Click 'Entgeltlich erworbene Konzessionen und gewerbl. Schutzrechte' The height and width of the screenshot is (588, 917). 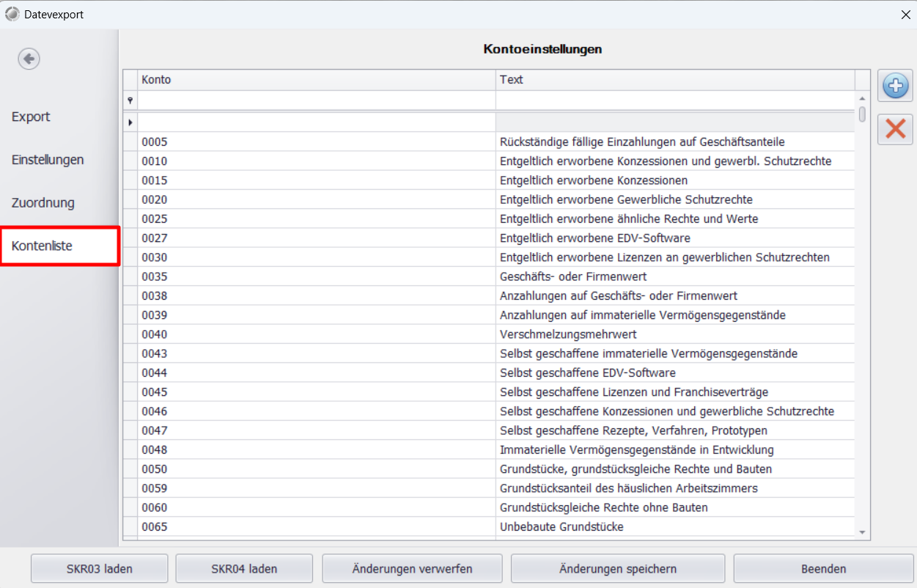666,161
